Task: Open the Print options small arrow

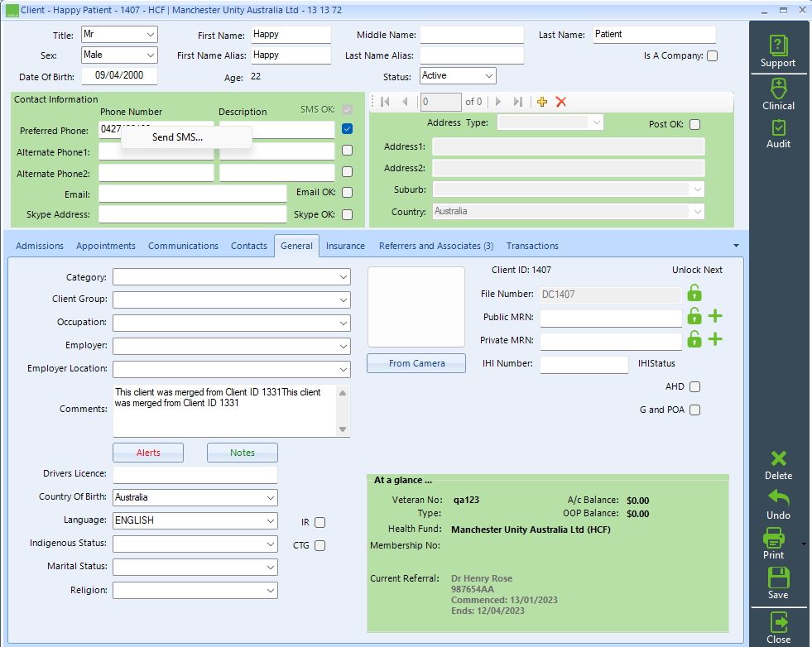Action: point(804,544)
